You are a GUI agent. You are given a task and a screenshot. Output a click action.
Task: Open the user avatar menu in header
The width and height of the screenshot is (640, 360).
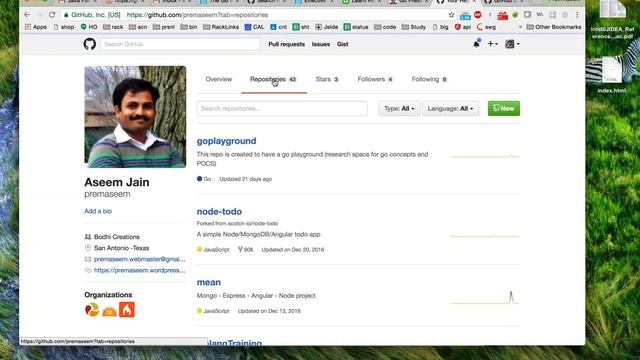pyautogui.click(x=512, y=44)
